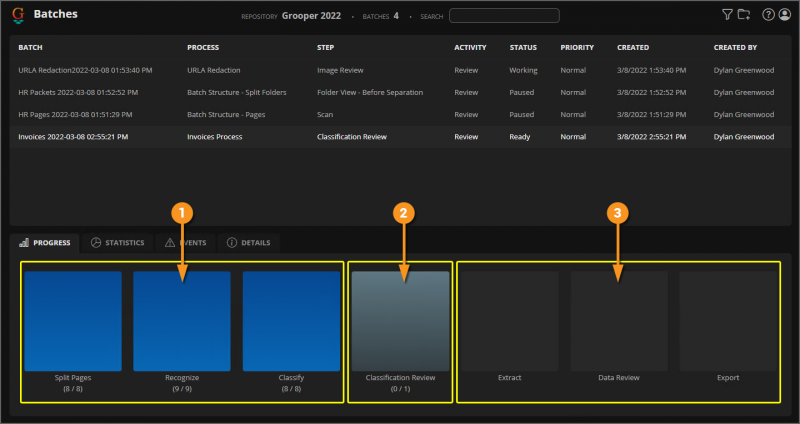Show the Details tab
This screenshot has width=800, height=424.
pos(249,243)
